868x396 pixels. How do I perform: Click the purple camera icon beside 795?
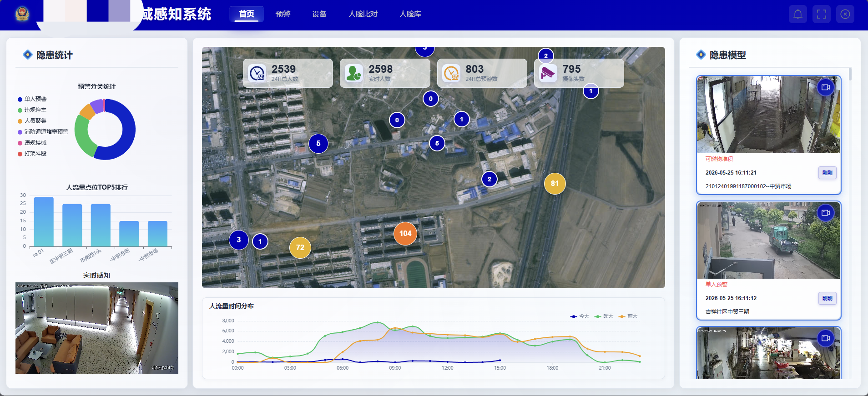click(x=548, y=73)
